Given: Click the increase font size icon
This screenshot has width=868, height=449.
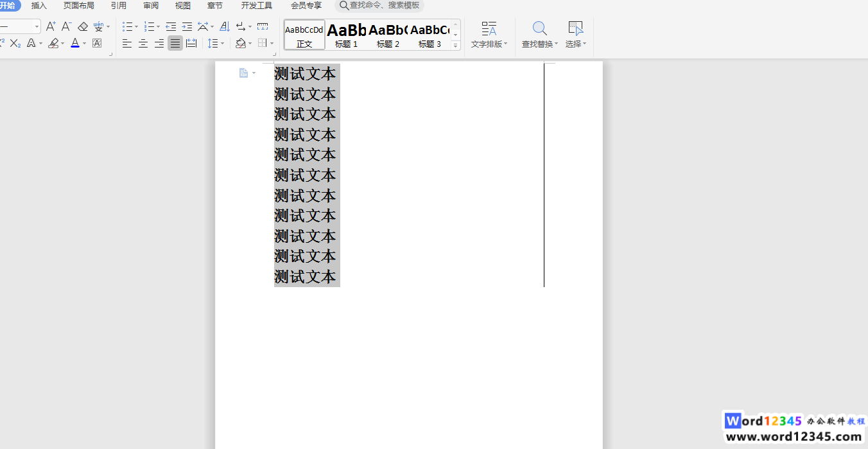Looking at the screenshot, I should click(51, 26).
